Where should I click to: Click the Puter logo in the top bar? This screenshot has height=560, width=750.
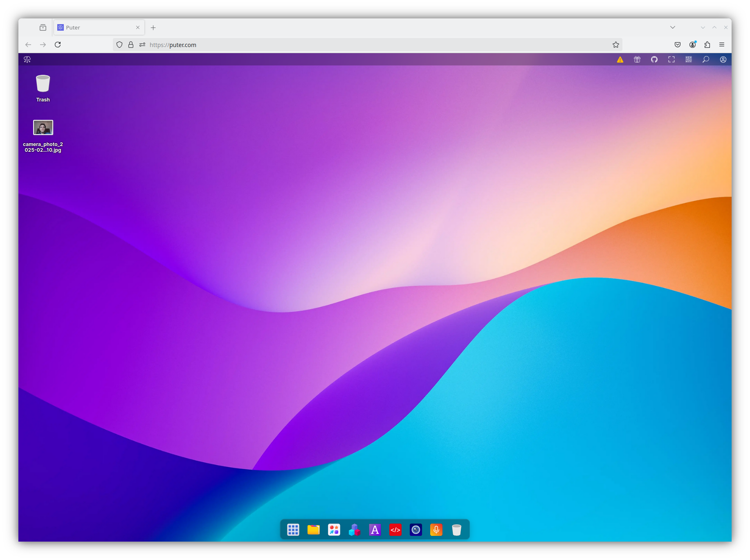click(27, 59)
